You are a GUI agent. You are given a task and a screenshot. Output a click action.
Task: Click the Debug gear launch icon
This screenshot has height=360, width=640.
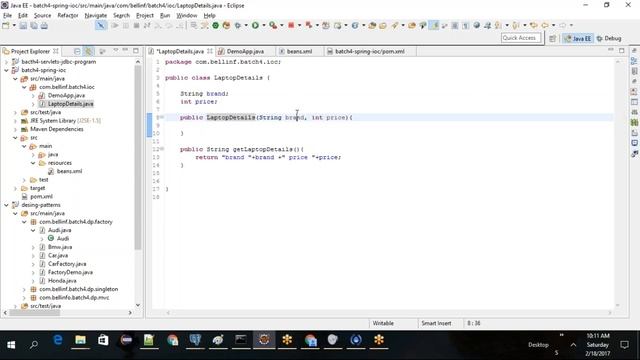[x=238, y=26]
